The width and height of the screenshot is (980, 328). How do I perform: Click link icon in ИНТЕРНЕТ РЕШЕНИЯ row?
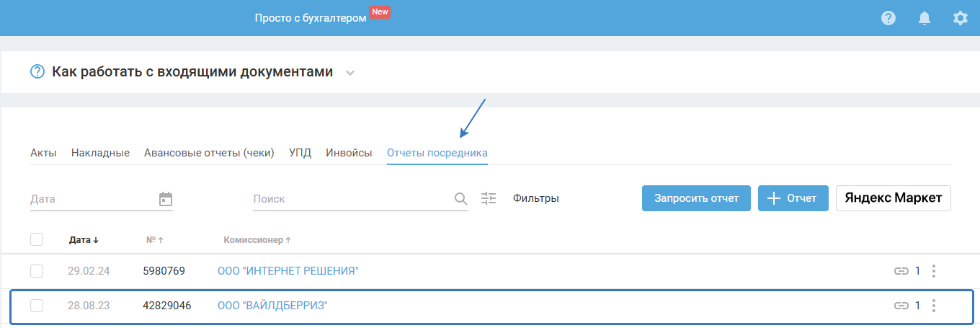(x=901, y=271)
